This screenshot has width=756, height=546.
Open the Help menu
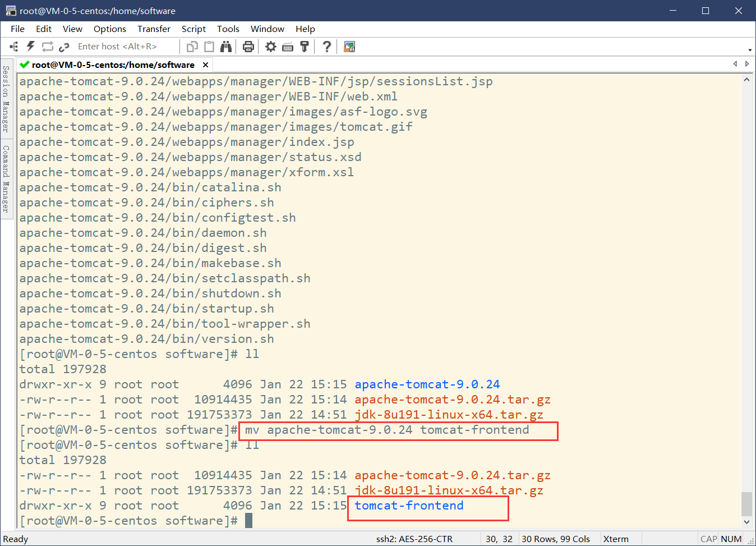(x=305, y=29)
